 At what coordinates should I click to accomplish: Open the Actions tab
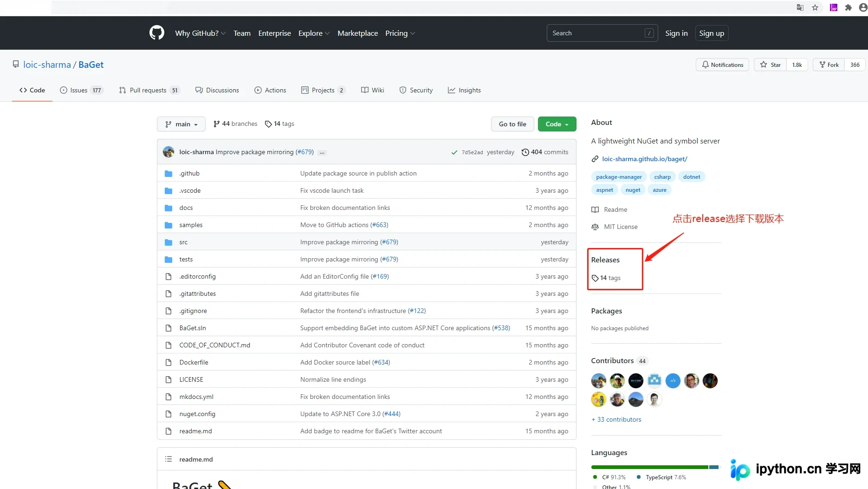270,90
